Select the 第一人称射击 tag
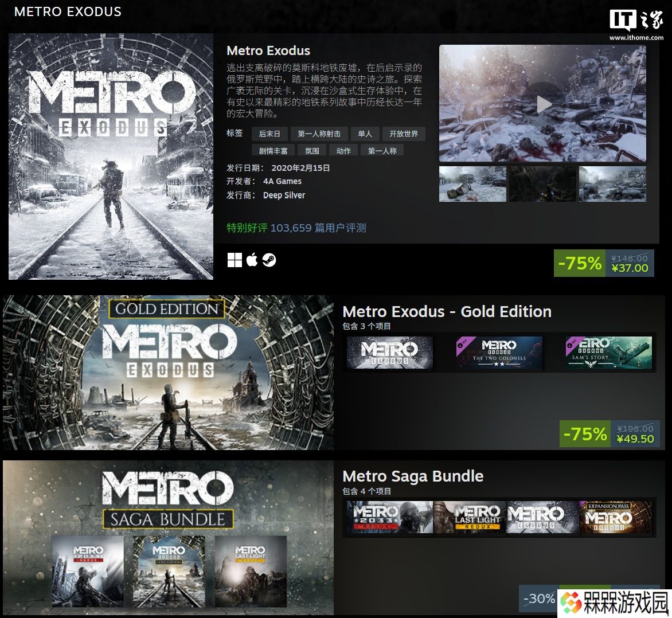The height and width of the screenshot is (618, 672). point(319,134)
